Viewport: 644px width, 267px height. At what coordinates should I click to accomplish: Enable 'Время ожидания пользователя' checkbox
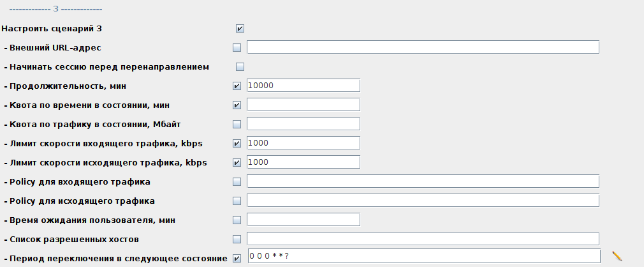click(x=237, y=220)
